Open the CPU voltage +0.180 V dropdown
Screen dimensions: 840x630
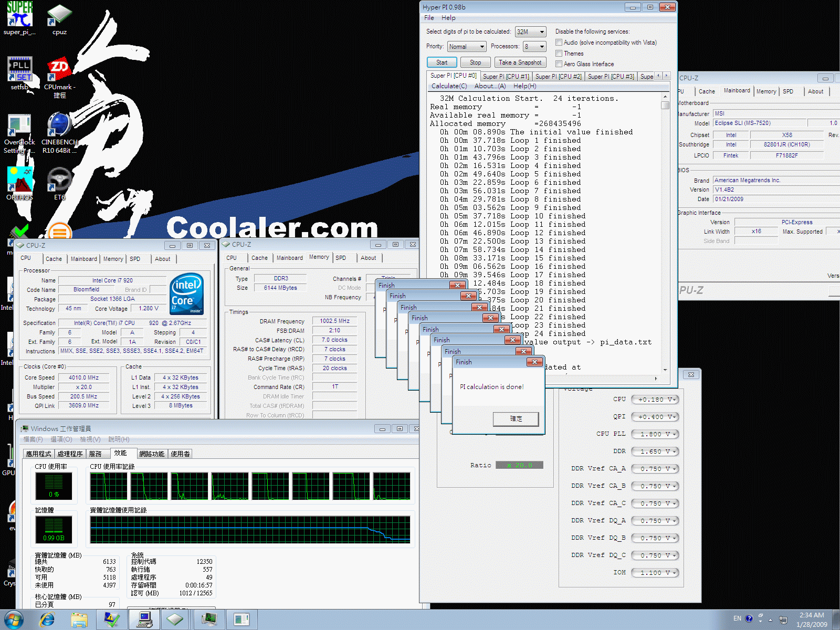[x=655, y=400]
